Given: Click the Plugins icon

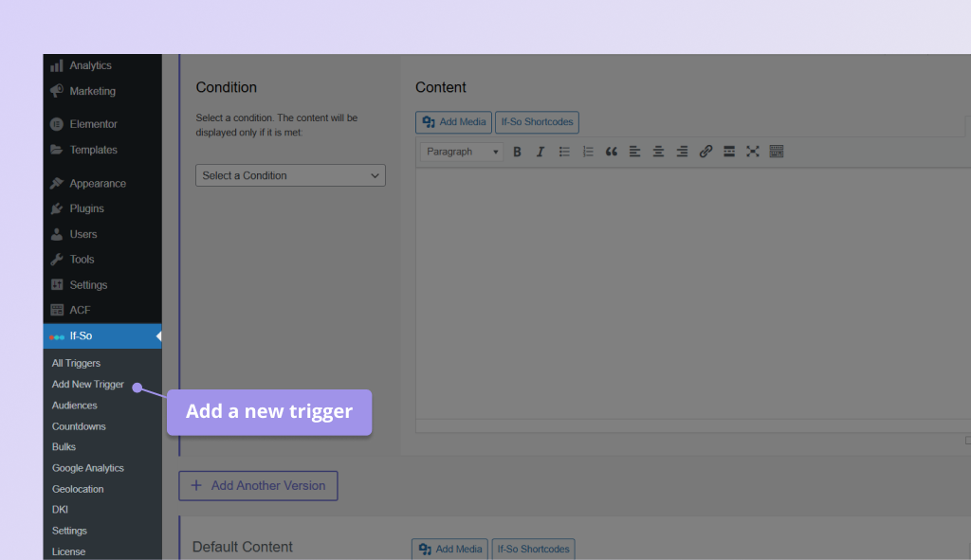Looking at the screenshot, I should pos(59,208).
